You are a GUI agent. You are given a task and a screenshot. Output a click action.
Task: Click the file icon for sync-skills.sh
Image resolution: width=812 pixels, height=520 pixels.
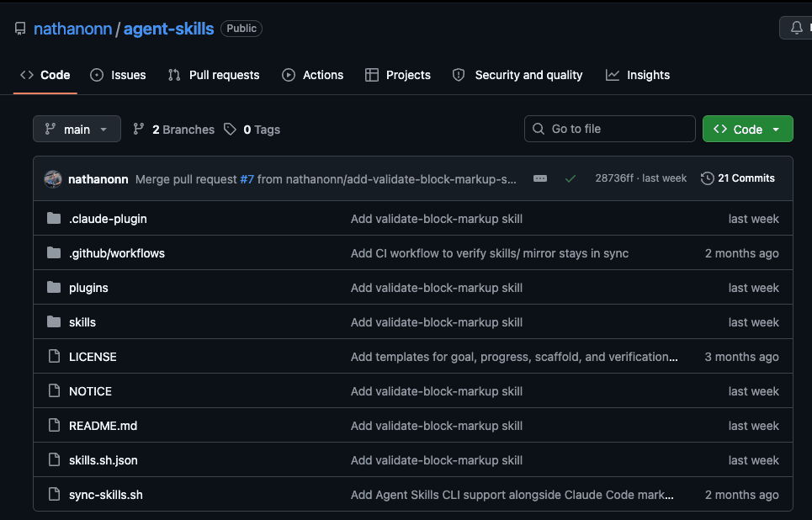(54, 494)
